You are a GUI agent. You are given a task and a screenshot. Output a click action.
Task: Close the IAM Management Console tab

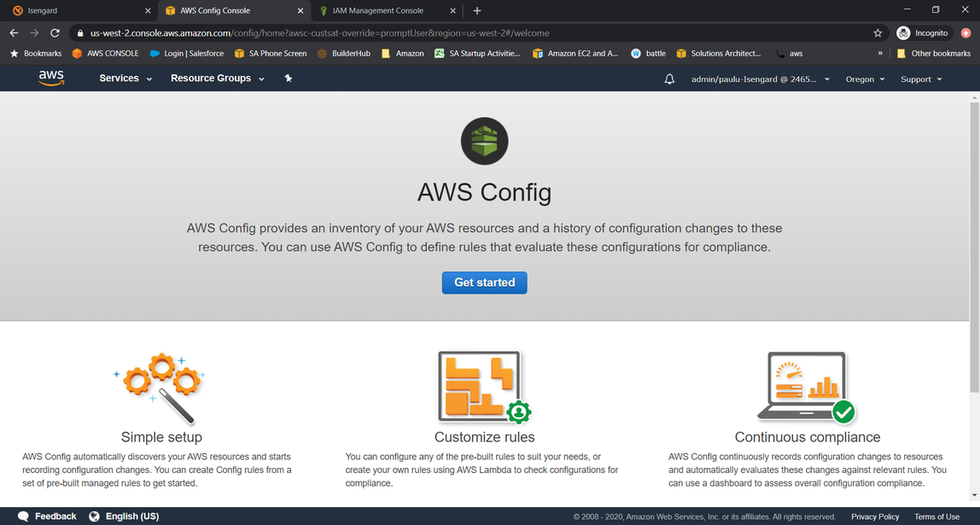click(453, 10)
